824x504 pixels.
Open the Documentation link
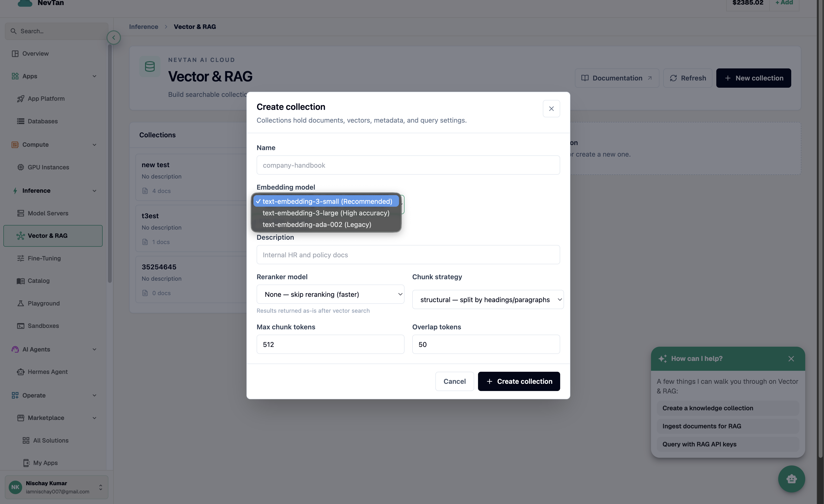[617, 78]
